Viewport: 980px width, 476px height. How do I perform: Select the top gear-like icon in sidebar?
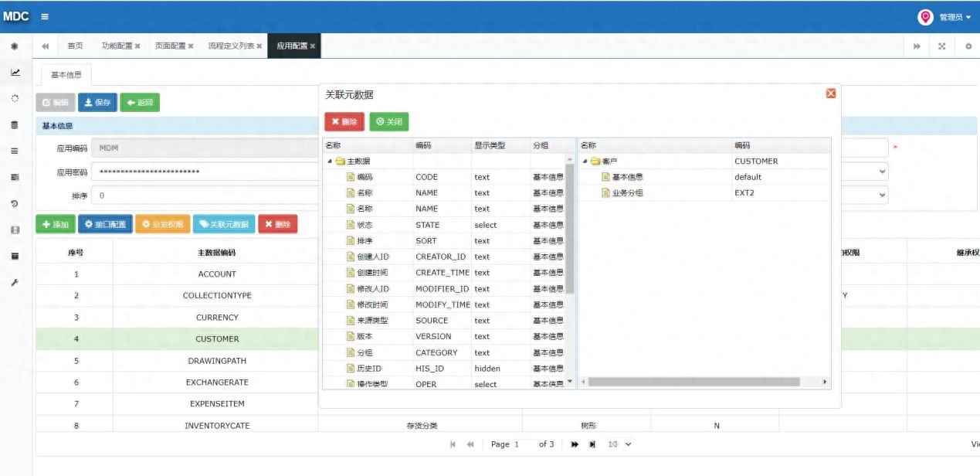pyautogui.click(x=15, y=46)
